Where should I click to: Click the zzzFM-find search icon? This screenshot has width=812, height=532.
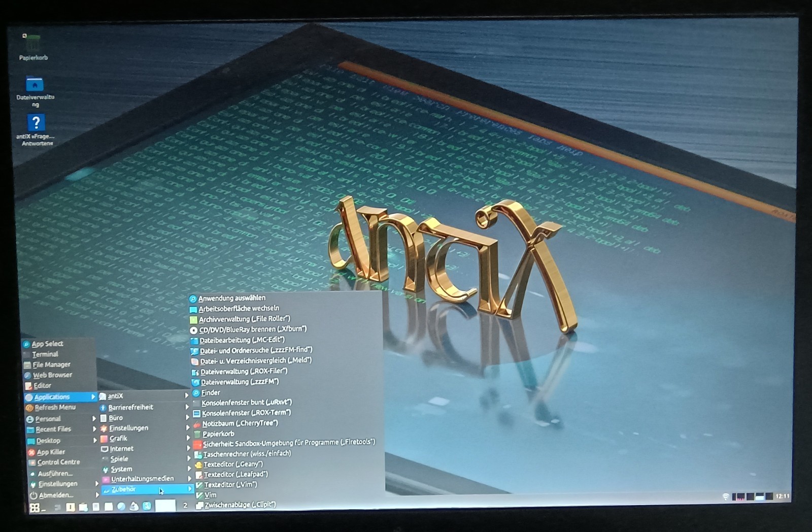[x=194, y=351]
